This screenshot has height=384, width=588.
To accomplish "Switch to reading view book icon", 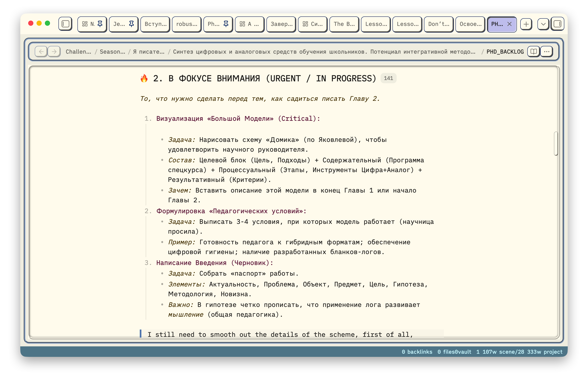I will (x=533, y=52).
